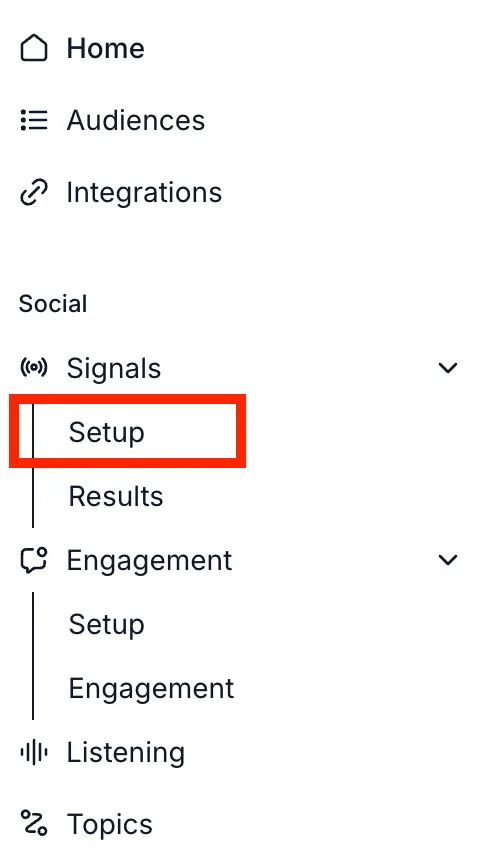Viewport: 494px width, 868px height.
Task: Go to the Home page label
Action: 105,48
